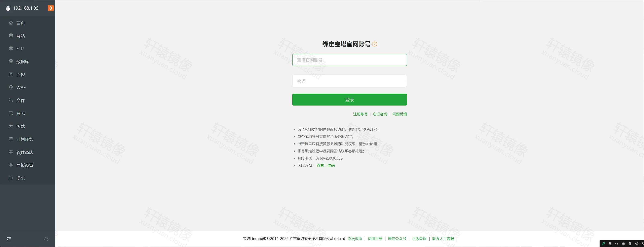
Task: Click the log sheet icon beside 日志
Action: click(11, 113)
